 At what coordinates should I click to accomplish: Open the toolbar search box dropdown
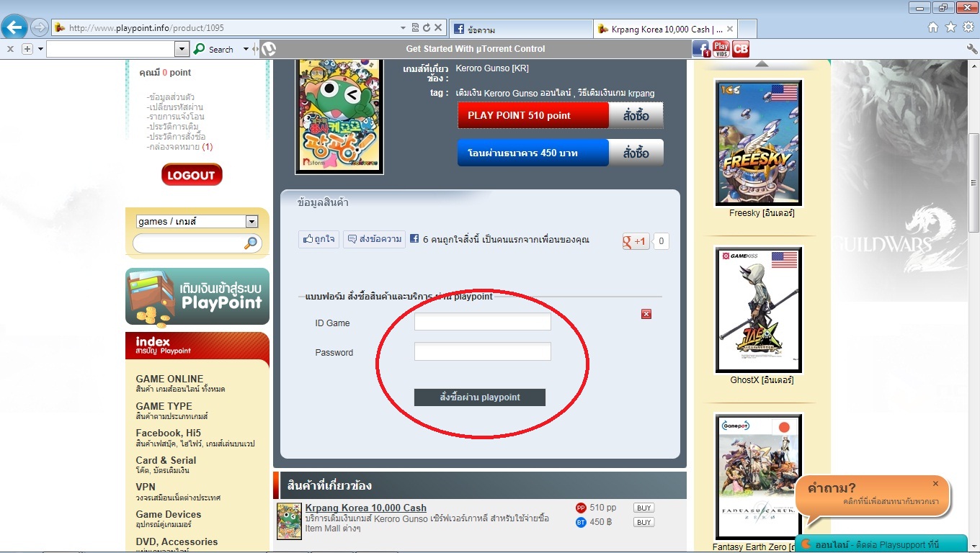pos(182,49)
